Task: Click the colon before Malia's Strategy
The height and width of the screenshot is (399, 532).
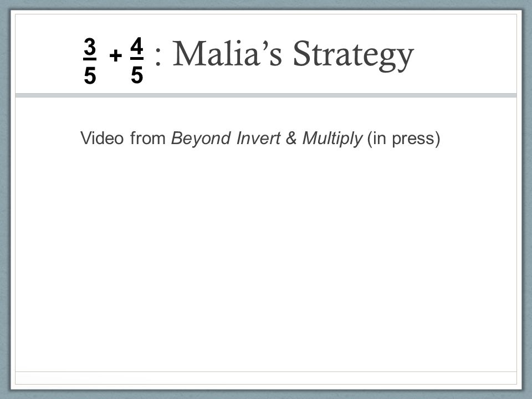Action: coord(158,57)
